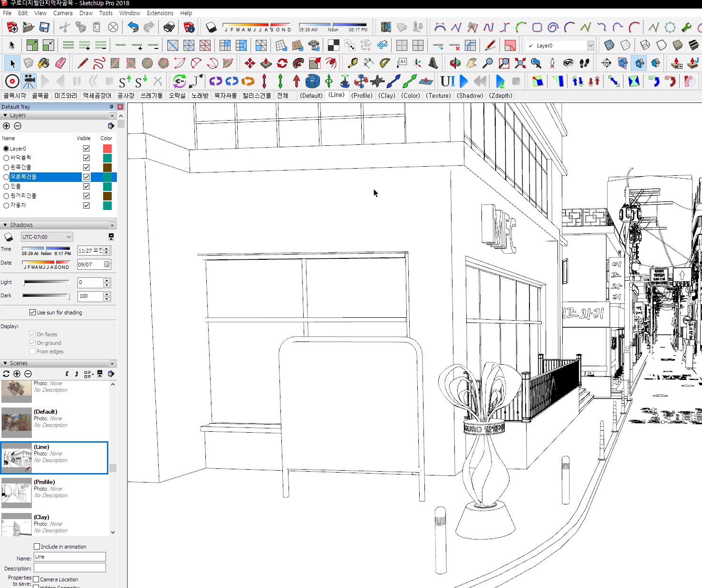702x588 pixels.
Task: Uncheck visibility for 바닥블럭 layer
Action: point(87,158)
